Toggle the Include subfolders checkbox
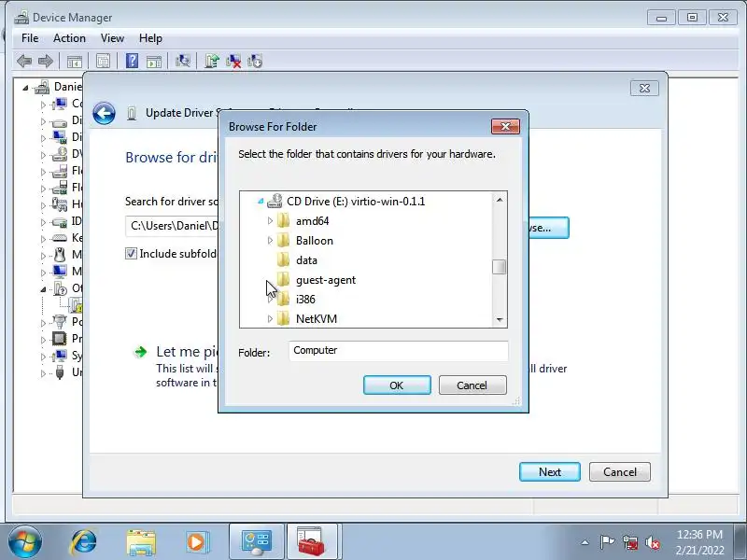The height and width of the screenshot is (560, 747). click(131, 253)
